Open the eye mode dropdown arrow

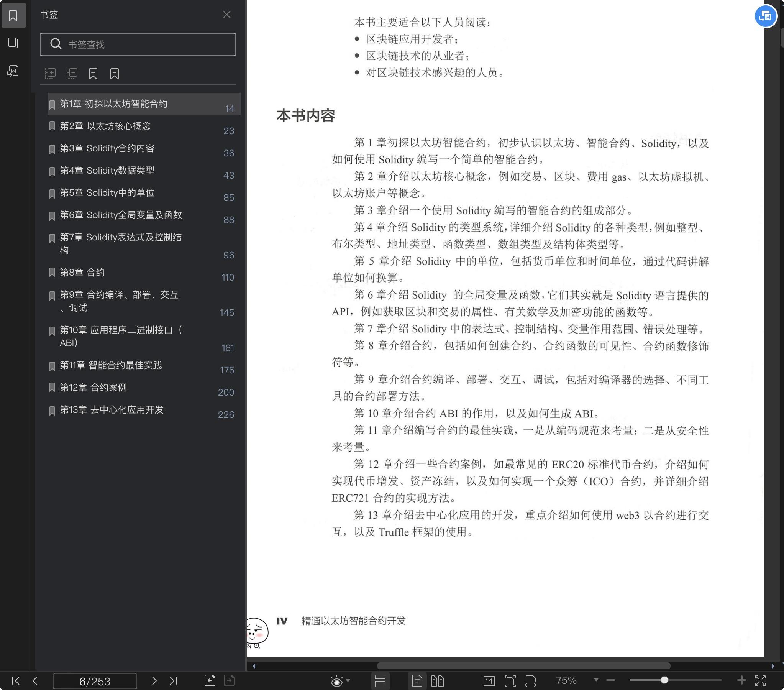pos(348,681)
